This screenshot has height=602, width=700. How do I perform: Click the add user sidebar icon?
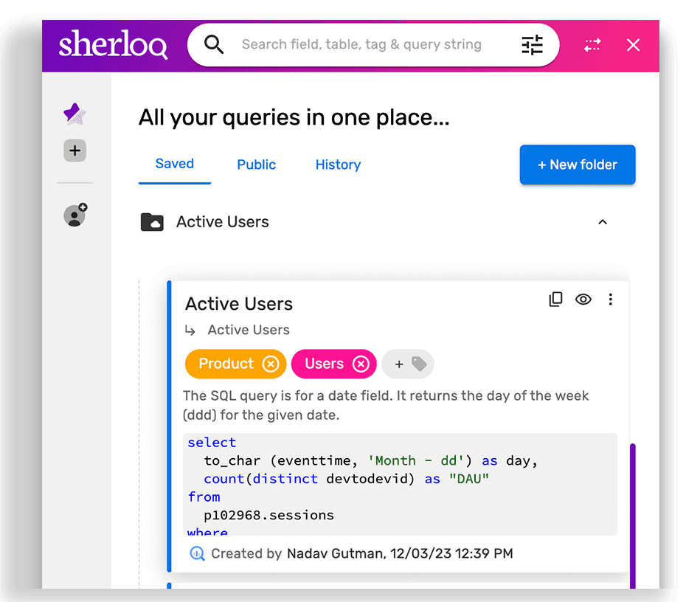[x=75, y=215]
